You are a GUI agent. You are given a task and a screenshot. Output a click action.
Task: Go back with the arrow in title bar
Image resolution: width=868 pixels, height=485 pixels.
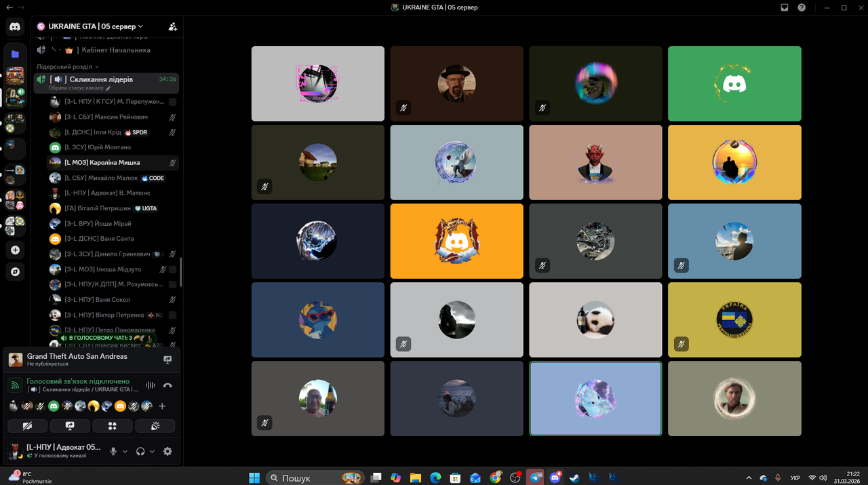[x=9, y=7]
